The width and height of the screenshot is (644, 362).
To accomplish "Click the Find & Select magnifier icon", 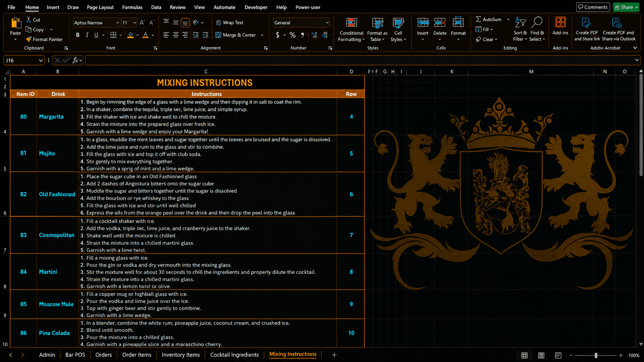I will [537, 22].
